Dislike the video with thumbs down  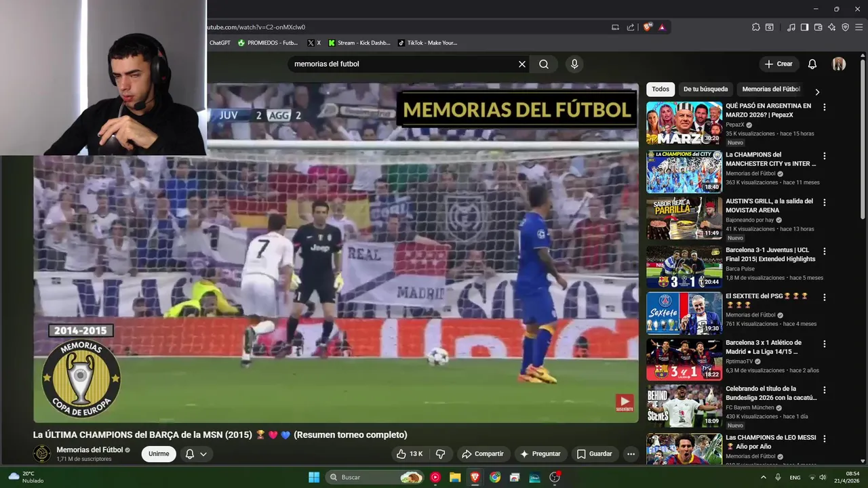441,454
